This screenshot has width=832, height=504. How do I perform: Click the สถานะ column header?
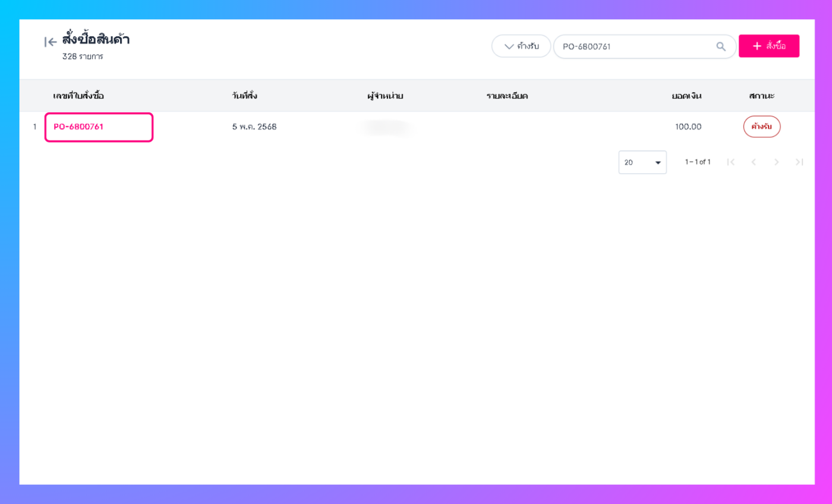[x=762, y=96]
